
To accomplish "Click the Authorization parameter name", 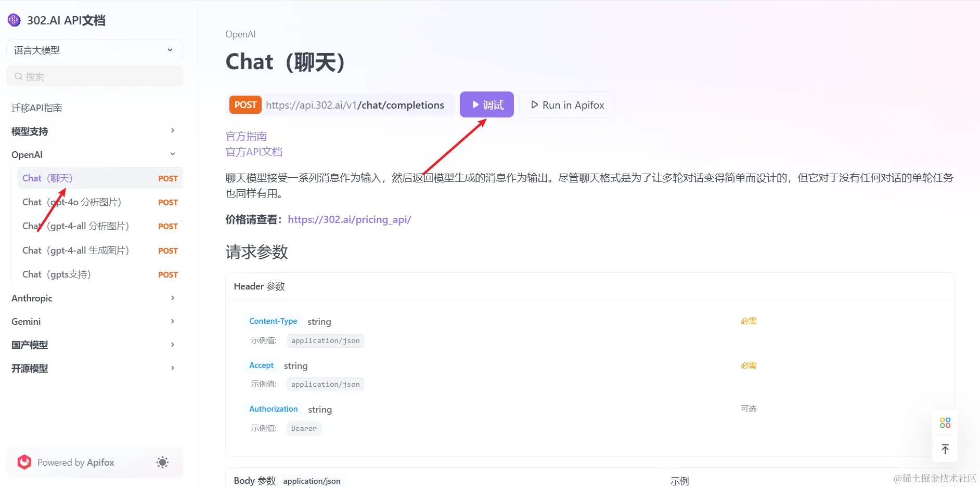I will pyautogui.click(x=274, y=409).
